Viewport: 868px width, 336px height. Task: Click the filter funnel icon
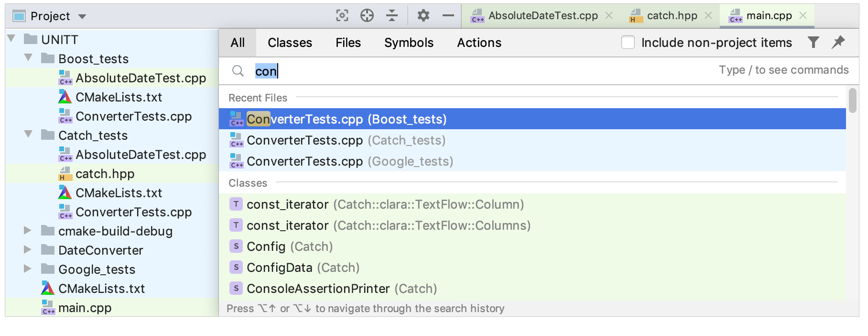point(814,43)
